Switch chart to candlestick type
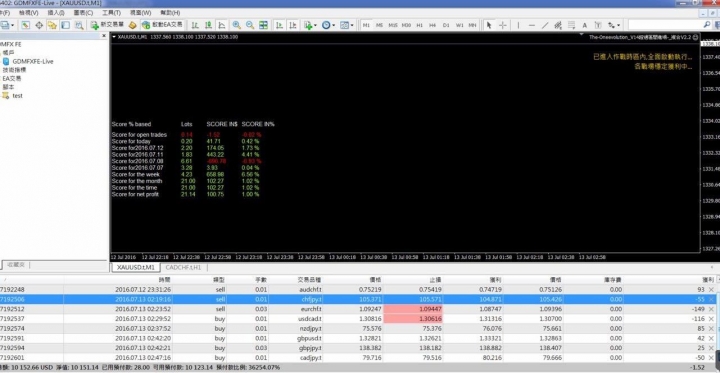This screenshot has width=720, height=373. click(x=208, y=25)
